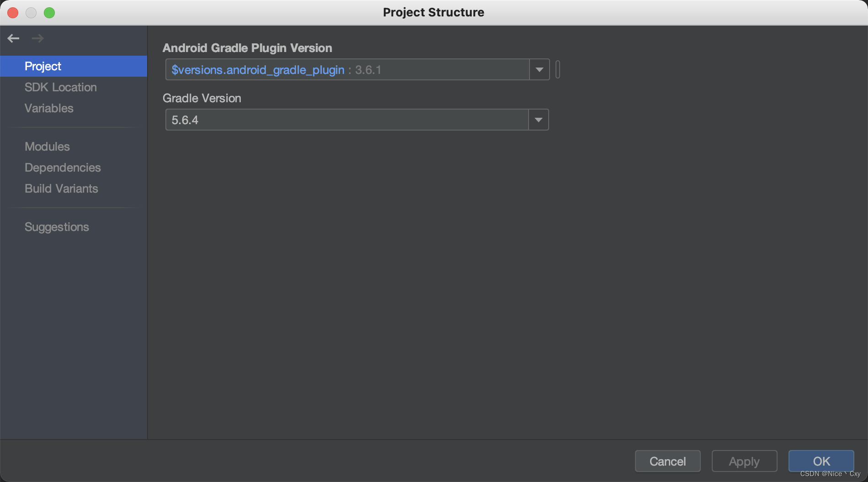Open SDK Location settings
Viewport: 868px width, 482px height.
60,87
